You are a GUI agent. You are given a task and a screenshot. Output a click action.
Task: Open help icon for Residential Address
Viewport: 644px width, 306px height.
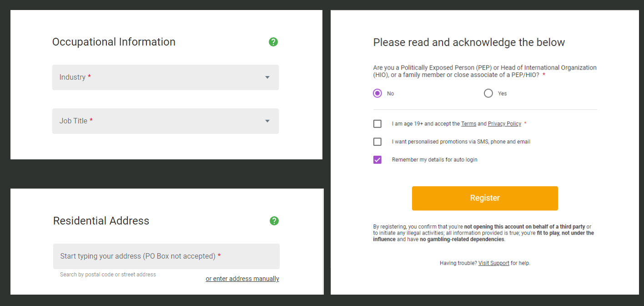click(274, 221)
